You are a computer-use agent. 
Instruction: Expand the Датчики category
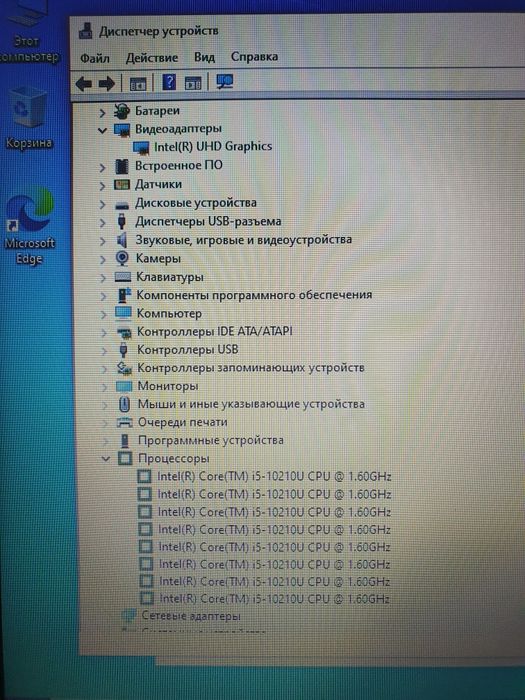coord(102,186)
